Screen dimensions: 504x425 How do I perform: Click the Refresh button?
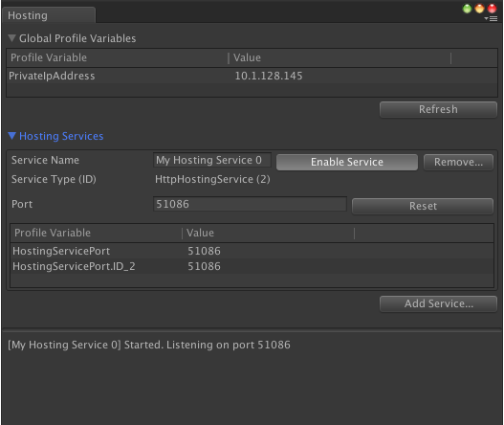(438, 109)
